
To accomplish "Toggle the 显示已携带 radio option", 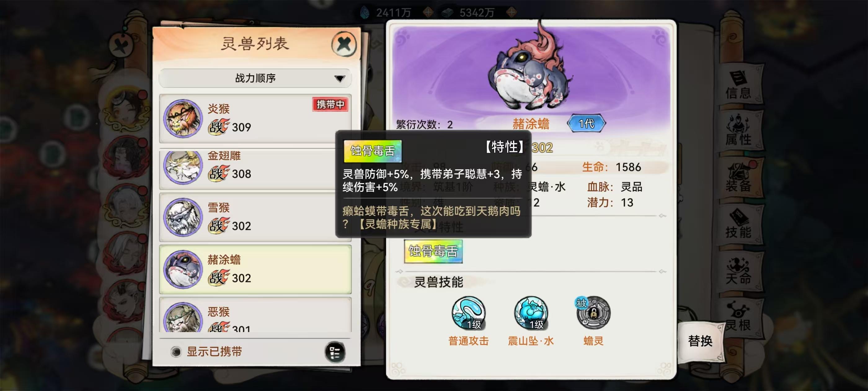I will point(175,352).
